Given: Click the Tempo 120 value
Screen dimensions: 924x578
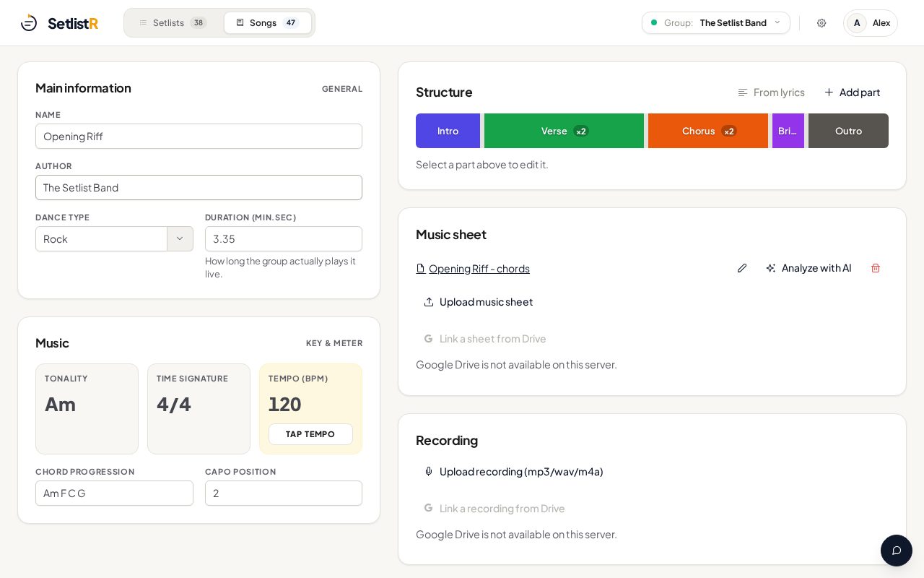Looking at the screenshot, I should [285, 404].
